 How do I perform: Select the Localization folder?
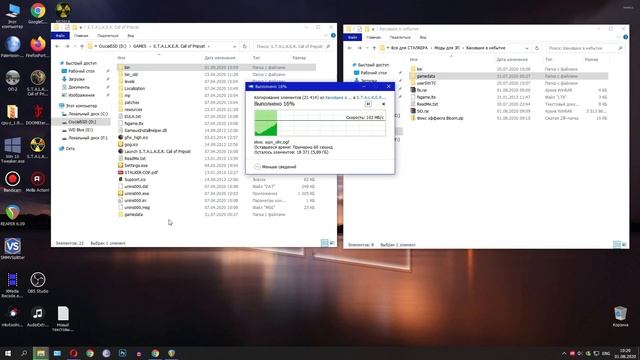(134, 88)
